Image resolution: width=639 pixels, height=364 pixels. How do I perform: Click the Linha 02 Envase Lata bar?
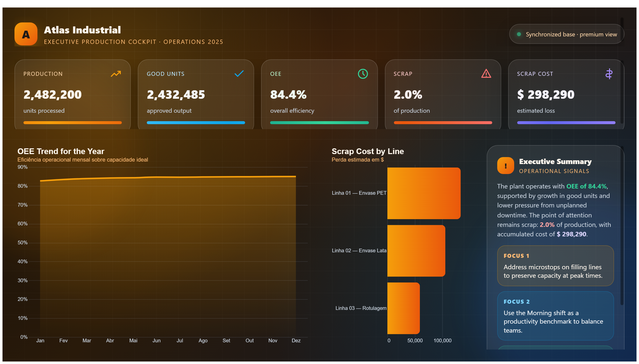coord(416,251)
